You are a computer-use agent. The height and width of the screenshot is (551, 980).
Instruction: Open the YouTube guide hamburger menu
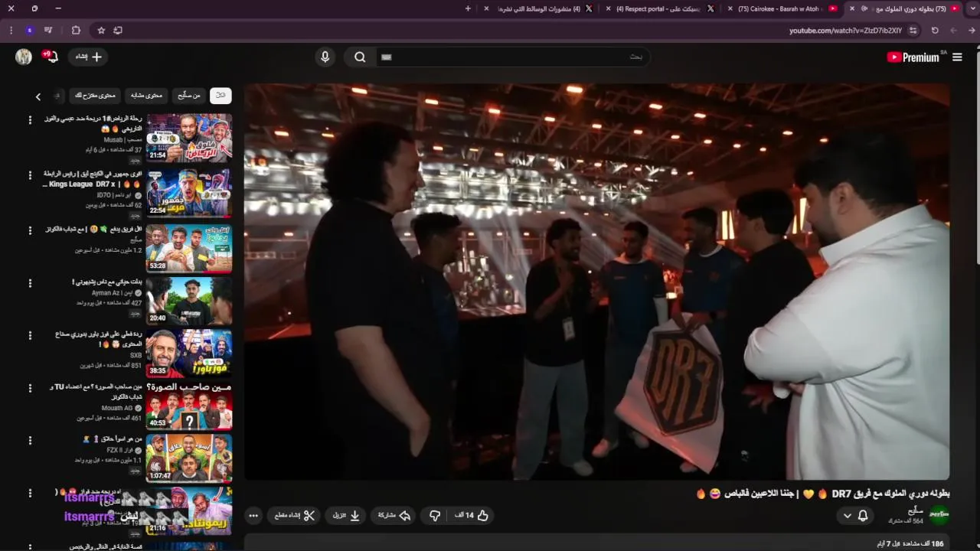point(957,57)
